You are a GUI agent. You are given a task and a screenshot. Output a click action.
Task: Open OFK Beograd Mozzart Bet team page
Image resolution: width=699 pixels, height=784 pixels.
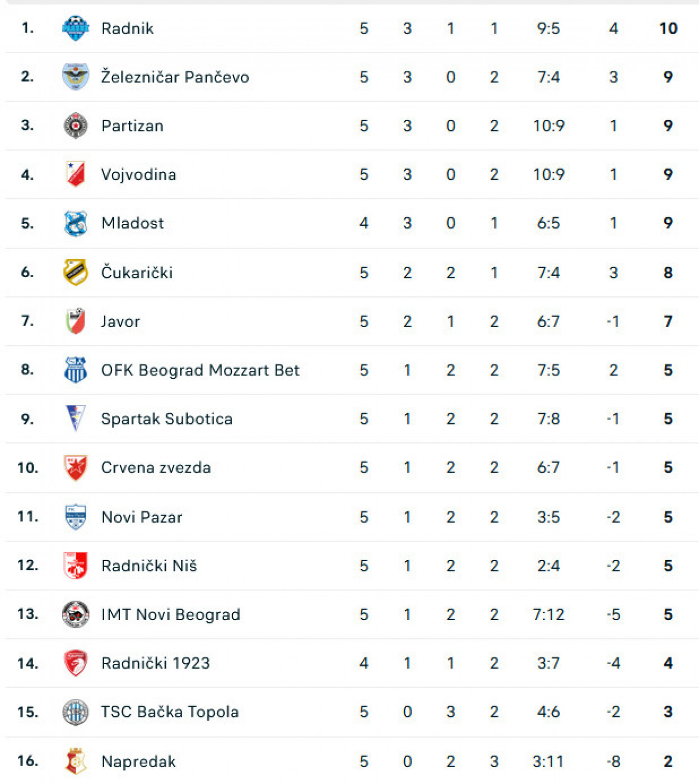coord(200,370)
